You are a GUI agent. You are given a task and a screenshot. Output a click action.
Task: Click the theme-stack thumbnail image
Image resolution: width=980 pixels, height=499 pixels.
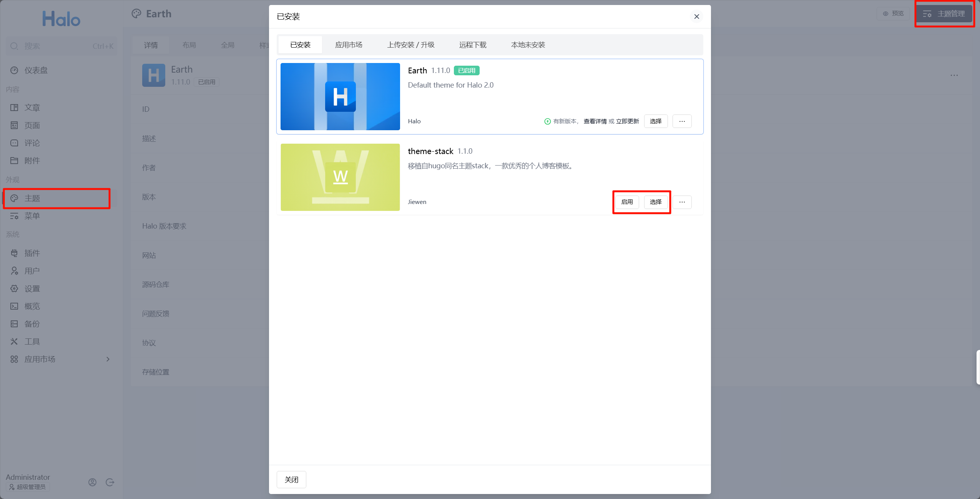(x=340, y=177)
